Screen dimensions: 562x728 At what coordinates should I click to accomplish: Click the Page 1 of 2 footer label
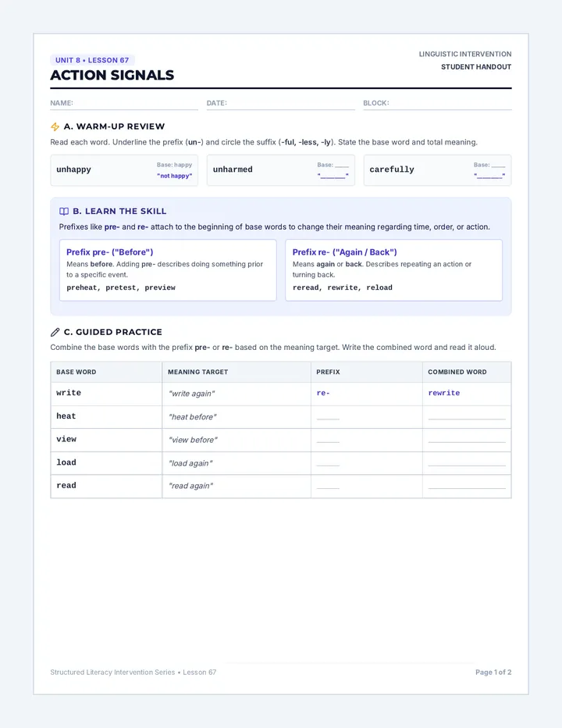[x=493, y=672]
